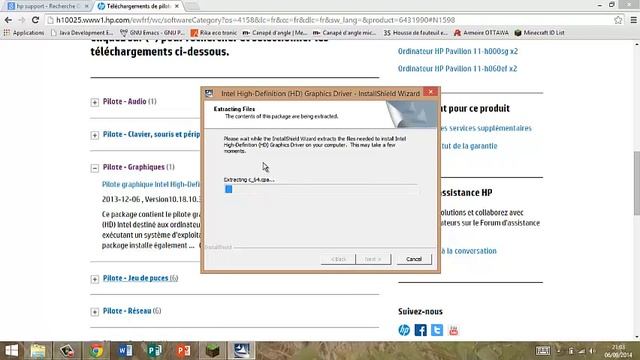640x360 pixels.
Task: Click the InstallShield title bar icon
Action: (209, 93)
